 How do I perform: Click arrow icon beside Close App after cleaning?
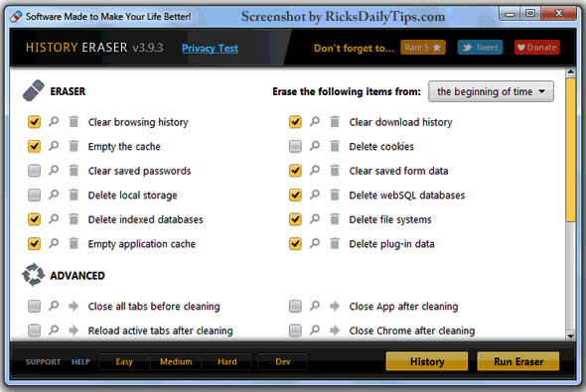[335, 306]
